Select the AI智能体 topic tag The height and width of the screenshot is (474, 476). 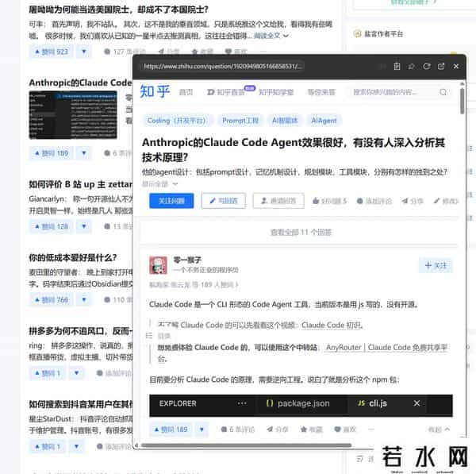tap(285, 121)
